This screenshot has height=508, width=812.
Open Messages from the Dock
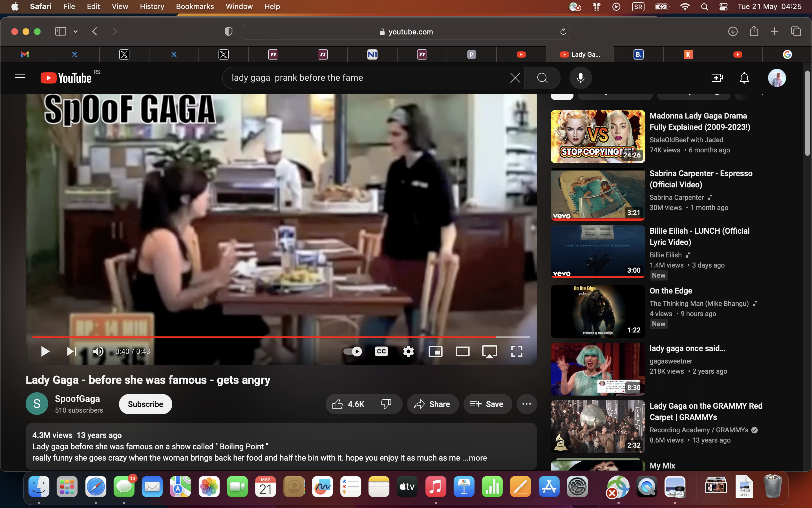[x=124, y=487]
